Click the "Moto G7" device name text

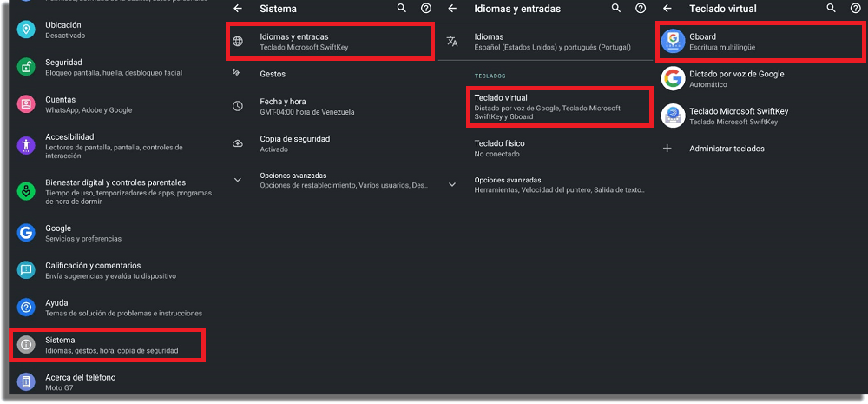pos(59,387)
